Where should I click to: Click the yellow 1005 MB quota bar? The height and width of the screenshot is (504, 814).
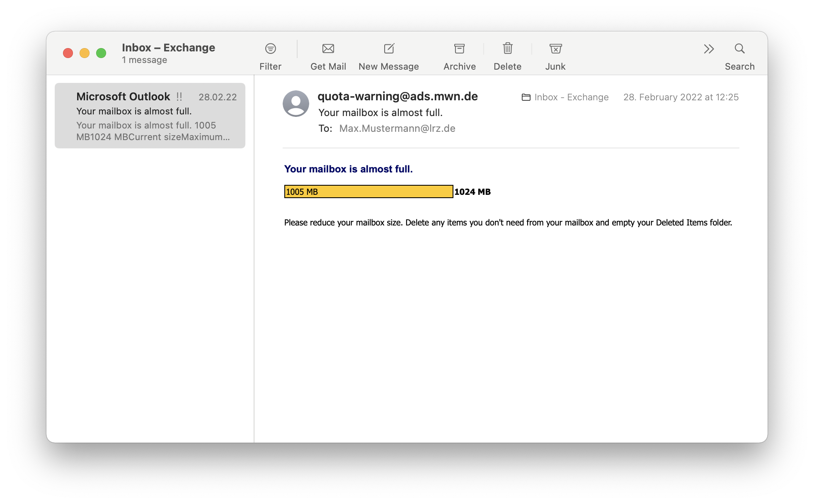[368, 192]
